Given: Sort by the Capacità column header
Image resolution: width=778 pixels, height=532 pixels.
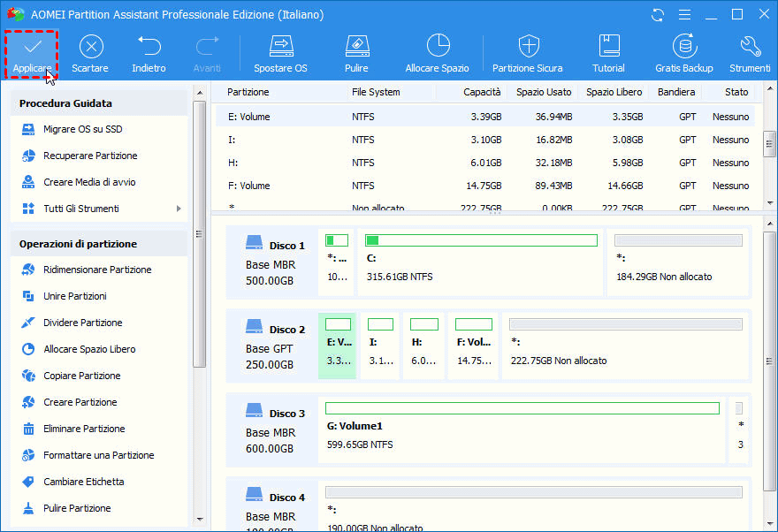Looking at the screenshot, I should 481,92.
